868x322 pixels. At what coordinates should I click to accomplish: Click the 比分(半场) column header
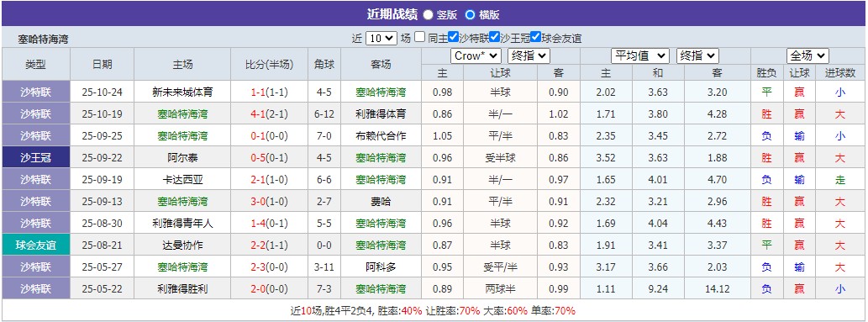[x=269, y=64]
